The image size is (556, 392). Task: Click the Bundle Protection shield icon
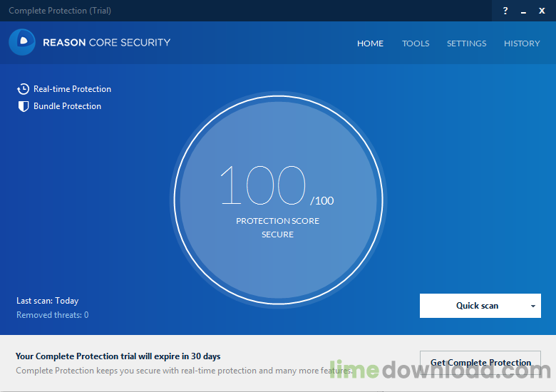coord(23,106)
